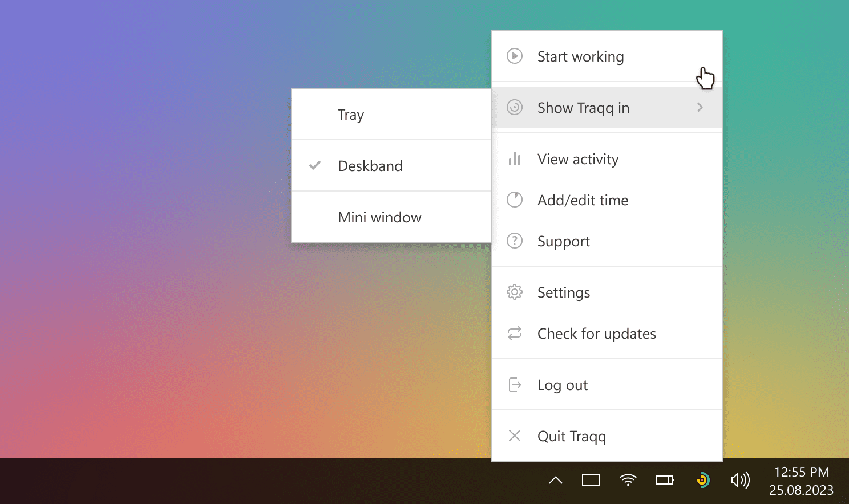Image resolution: width=849 pixels, height=504 pixels.
Task: Select Check for updates
Action: [607, 334]
